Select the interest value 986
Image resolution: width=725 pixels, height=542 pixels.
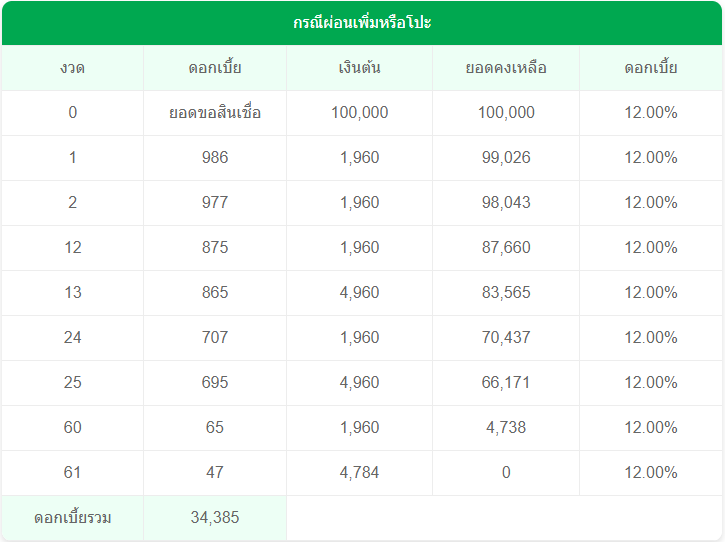(215, 158)
